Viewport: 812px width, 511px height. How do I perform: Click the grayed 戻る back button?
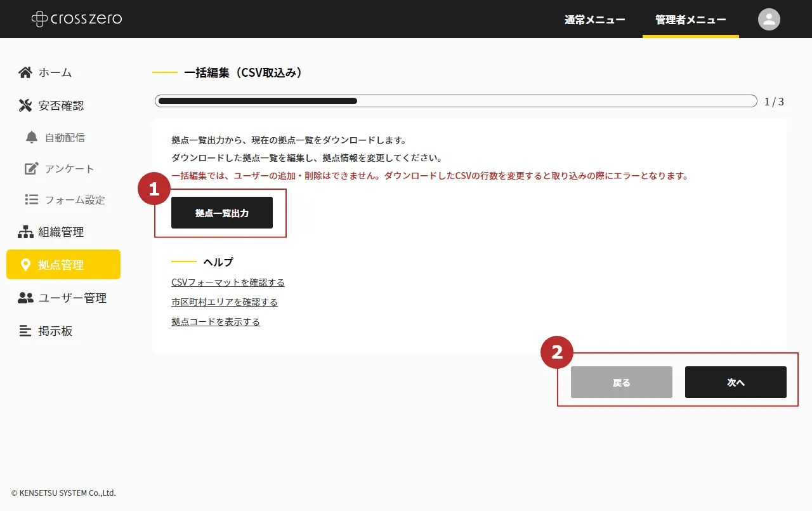point(621,382)
